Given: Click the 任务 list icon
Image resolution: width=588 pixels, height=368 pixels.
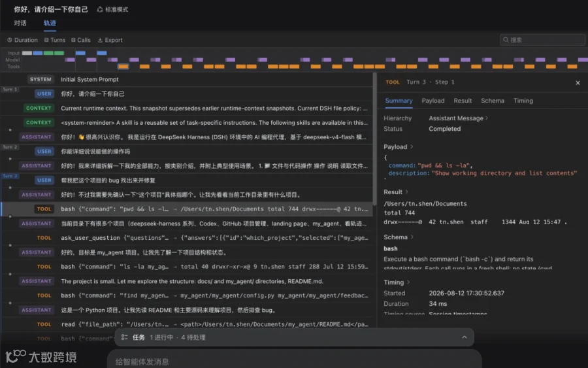Looking at the screenshot, I should pos(125,337).
